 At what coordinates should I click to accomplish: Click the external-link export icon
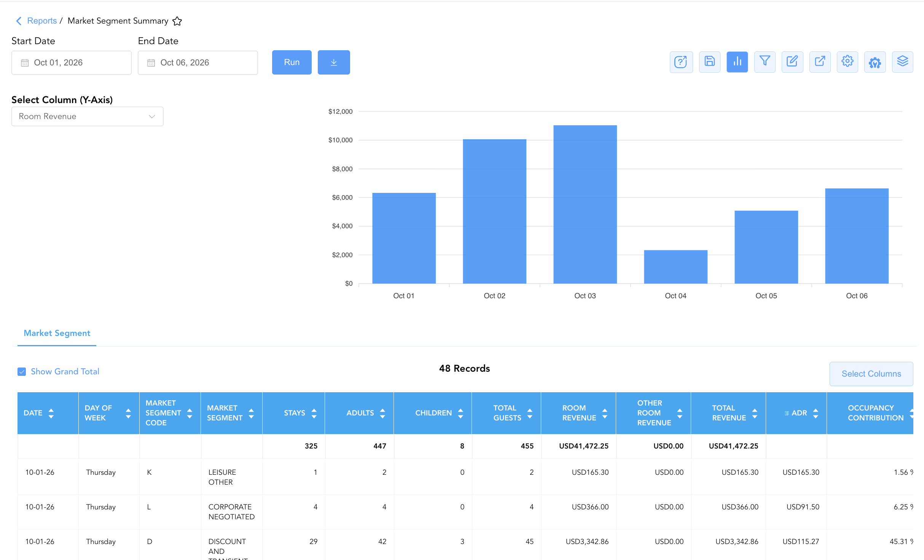(820, 62)
